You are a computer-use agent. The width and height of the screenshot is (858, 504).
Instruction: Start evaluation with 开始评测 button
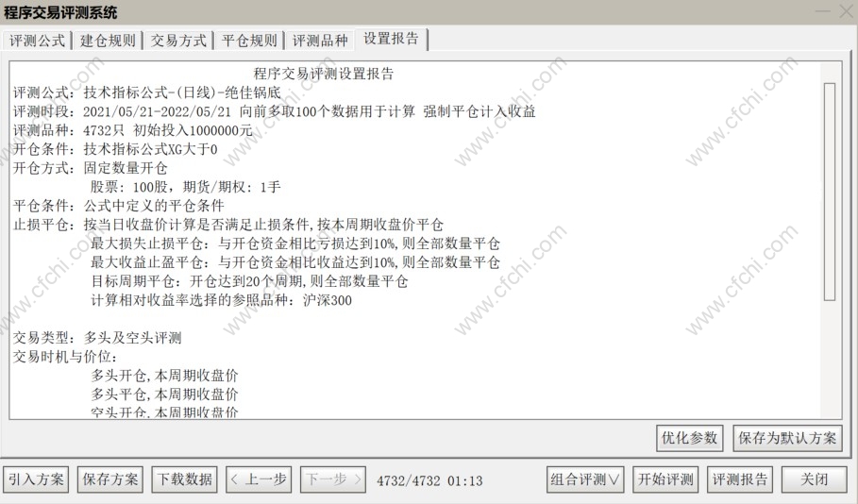click(665, 479)
